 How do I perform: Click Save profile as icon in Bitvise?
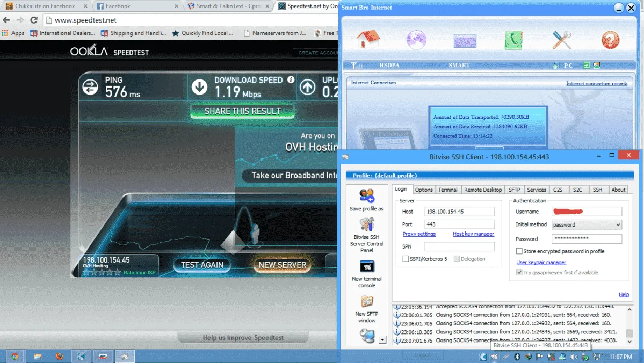click(x=367, y=196)
